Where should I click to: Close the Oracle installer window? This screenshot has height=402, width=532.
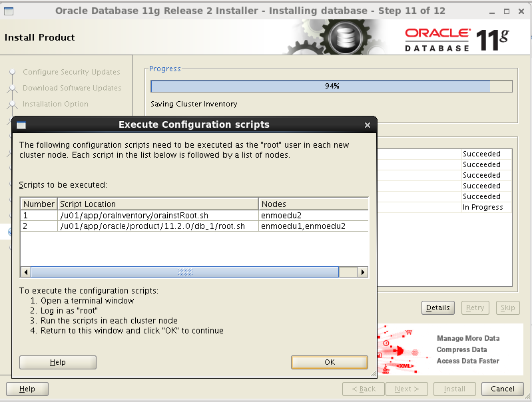(521, 11)
